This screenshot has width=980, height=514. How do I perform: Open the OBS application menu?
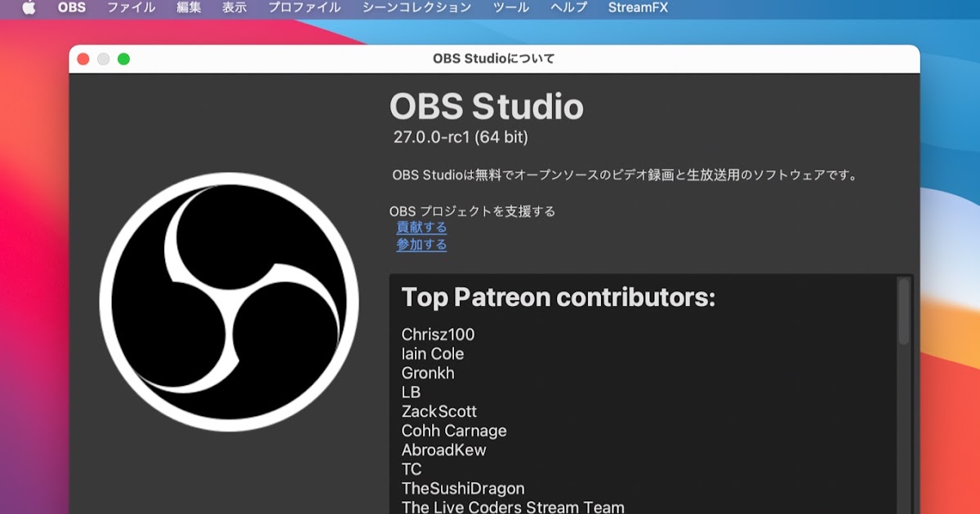pos(72,7)
